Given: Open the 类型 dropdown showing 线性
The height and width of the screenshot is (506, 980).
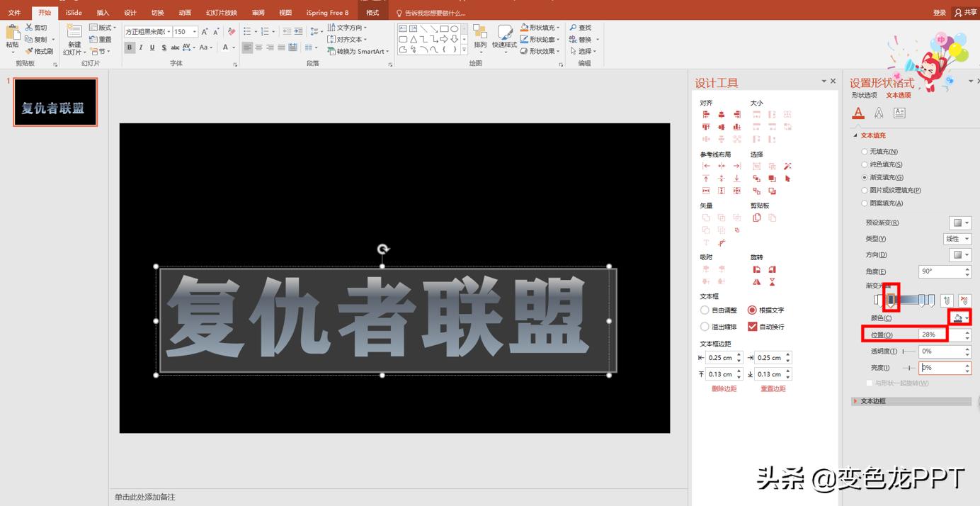Looking at the screenshot, I should pos(957,238).
